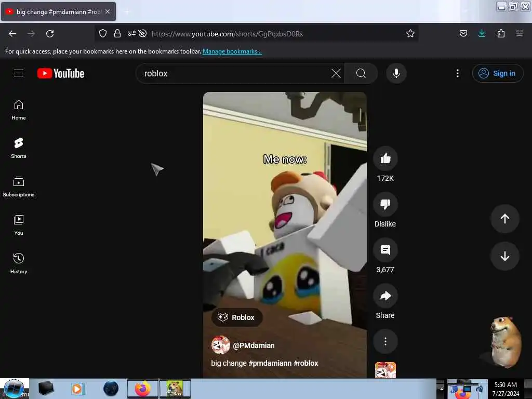The image size is (532, 399).
Task: Dislike the short with thumbs down
Action: [385, 204]
